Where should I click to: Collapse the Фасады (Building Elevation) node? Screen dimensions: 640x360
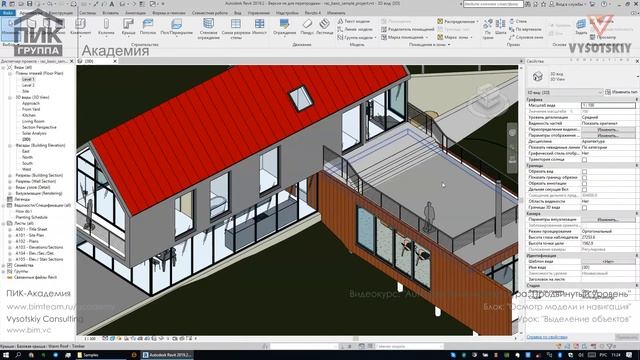click(10, 145)
